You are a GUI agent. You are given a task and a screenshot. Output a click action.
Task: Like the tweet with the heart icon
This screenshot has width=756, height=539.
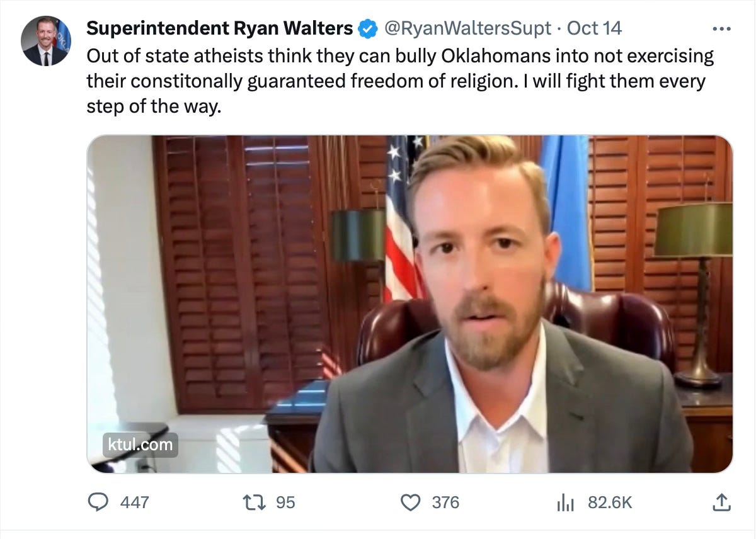coord(411,502)
